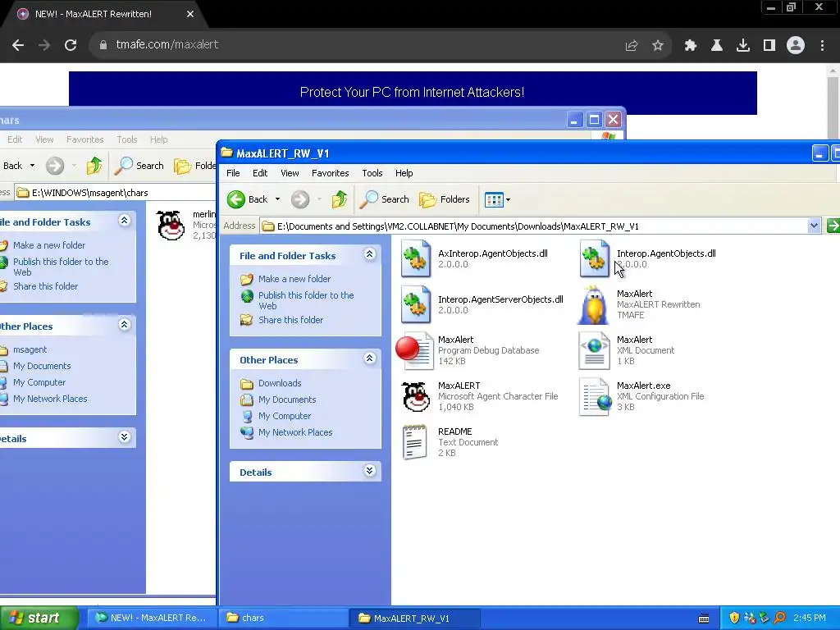Click msagent link in chars window
This screenshot has width=840, height=630.
tap(30, 349)
